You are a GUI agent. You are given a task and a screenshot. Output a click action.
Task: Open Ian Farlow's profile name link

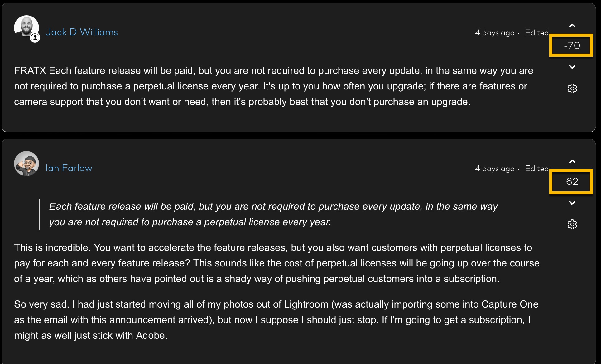69,168
